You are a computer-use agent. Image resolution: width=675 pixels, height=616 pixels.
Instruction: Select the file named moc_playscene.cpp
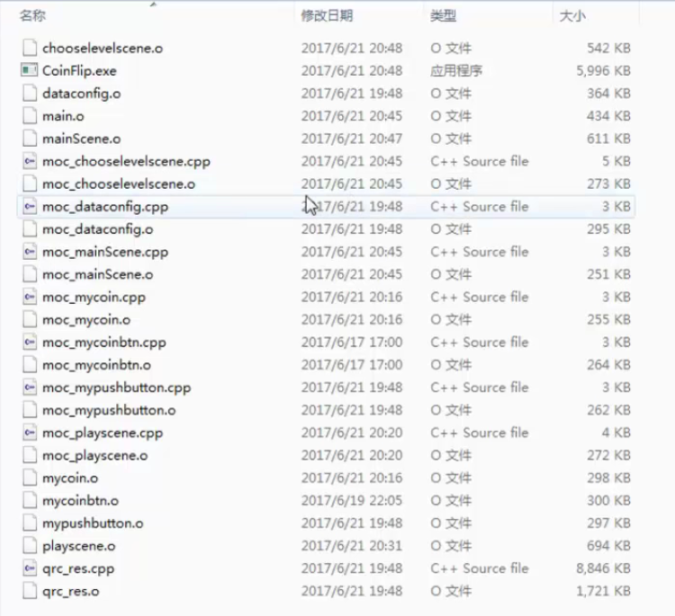click(103, 433)
